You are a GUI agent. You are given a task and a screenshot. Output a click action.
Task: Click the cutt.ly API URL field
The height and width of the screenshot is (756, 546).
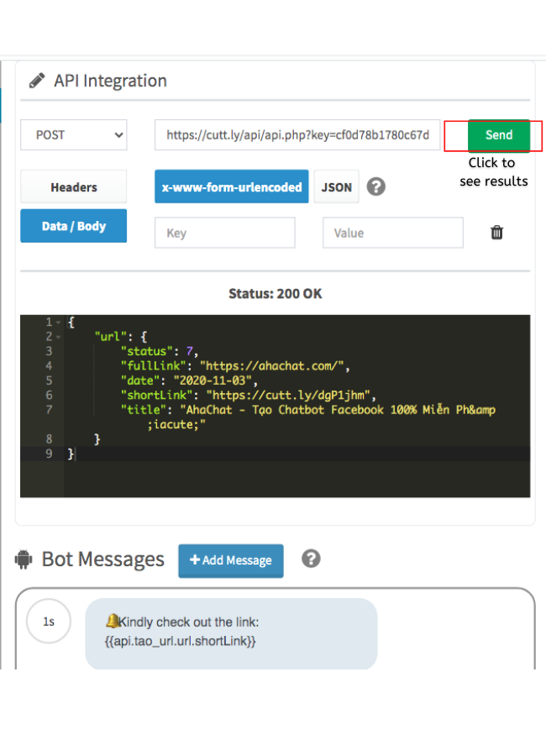(297, 135)
